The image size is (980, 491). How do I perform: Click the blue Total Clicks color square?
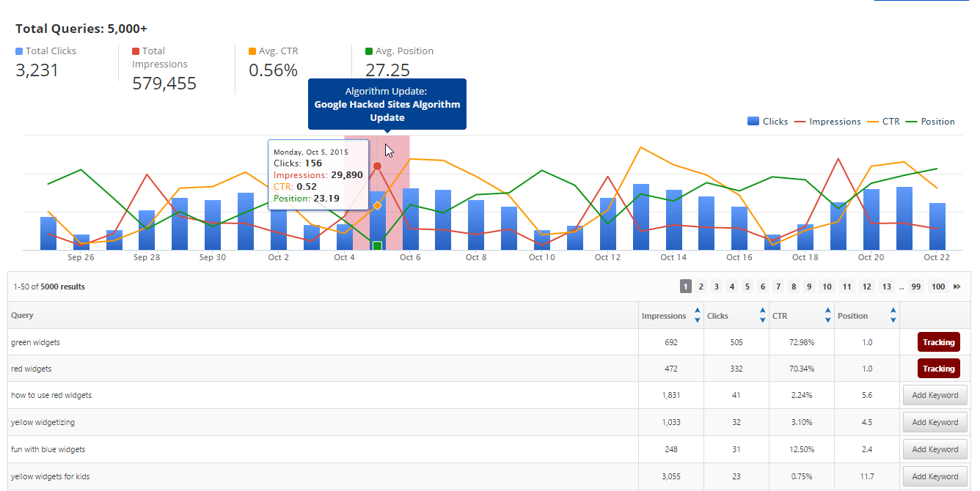19,51
